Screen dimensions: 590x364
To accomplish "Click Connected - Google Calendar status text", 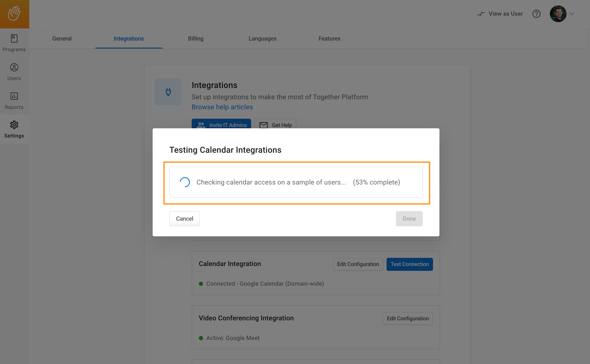I will 265,284.
